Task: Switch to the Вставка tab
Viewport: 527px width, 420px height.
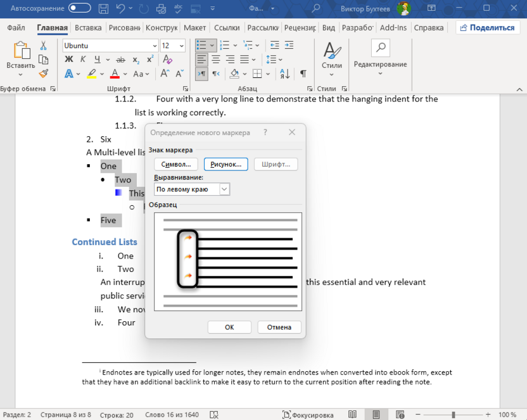Action: (88, 28)
